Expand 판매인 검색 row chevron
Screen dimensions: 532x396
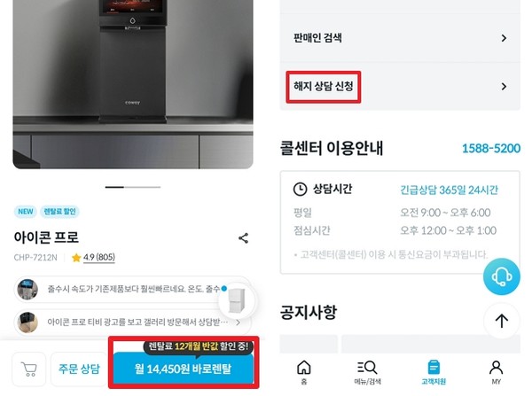coord(504,38)
